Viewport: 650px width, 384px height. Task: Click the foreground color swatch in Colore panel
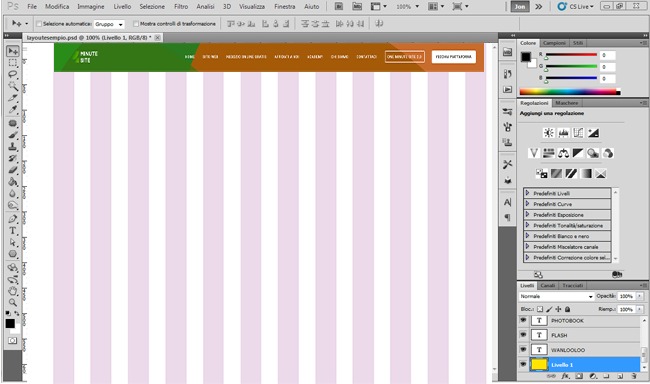[526, 57]
